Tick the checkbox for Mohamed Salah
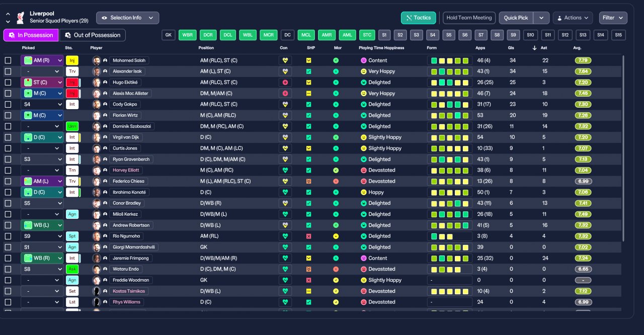The width and height of the screenshot is (644, 335). pos(8,60)
